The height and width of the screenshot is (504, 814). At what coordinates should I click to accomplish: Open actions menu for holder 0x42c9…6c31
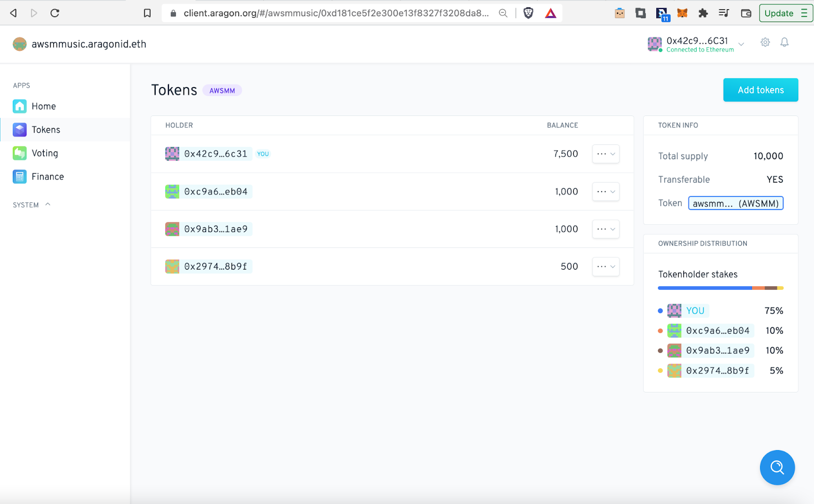click(x=605, y=154)
